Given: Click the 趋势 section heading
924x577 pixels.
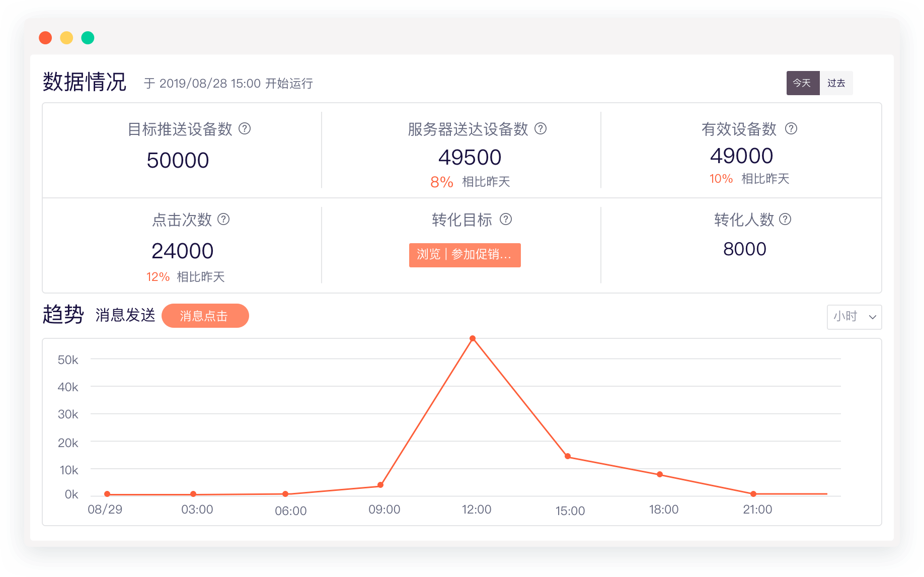Looking at the screenshot, I should click(62, 314).
